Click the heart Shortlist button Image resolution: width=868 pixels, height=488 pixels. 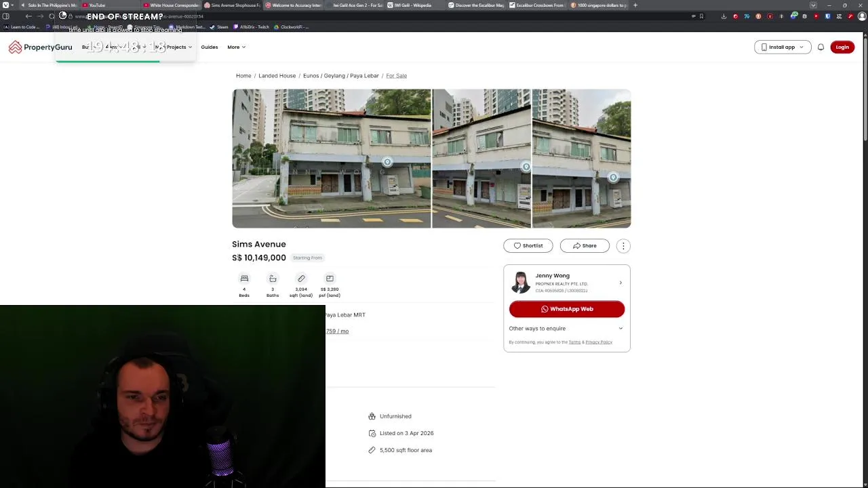pos(528,245)
